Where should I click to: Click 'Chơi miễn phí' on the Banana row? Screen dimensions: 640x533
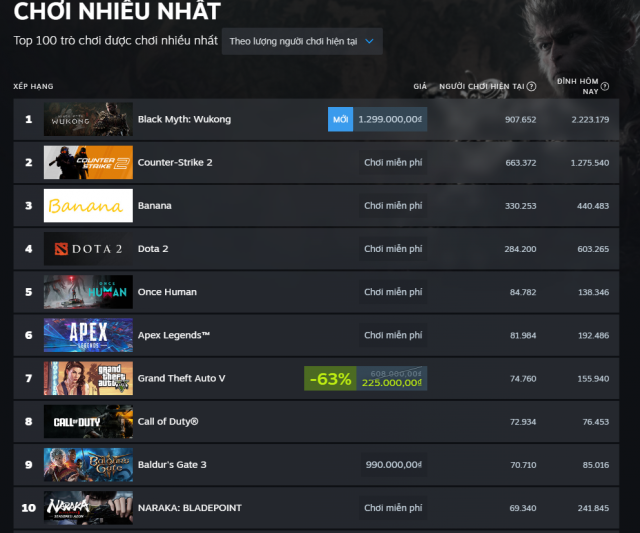pyautogui.click(x=393, y=206)
